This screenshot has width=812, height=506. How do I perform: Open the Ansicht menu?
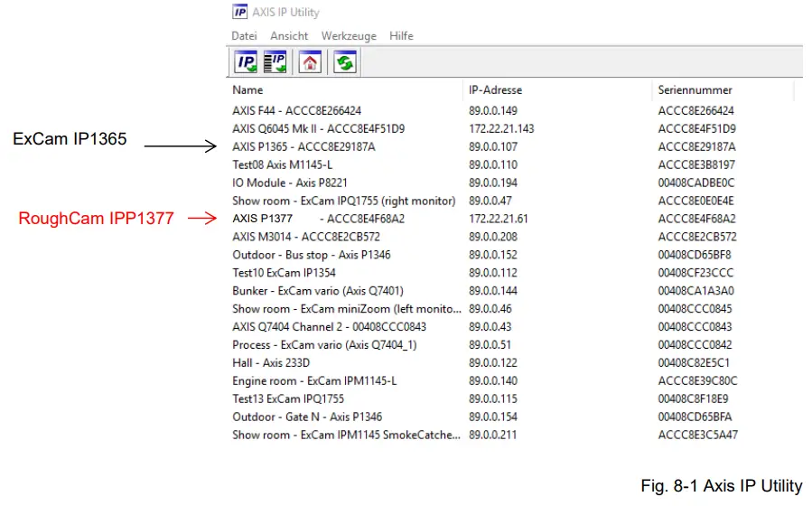pyautogui.click(x=289, y=36)
